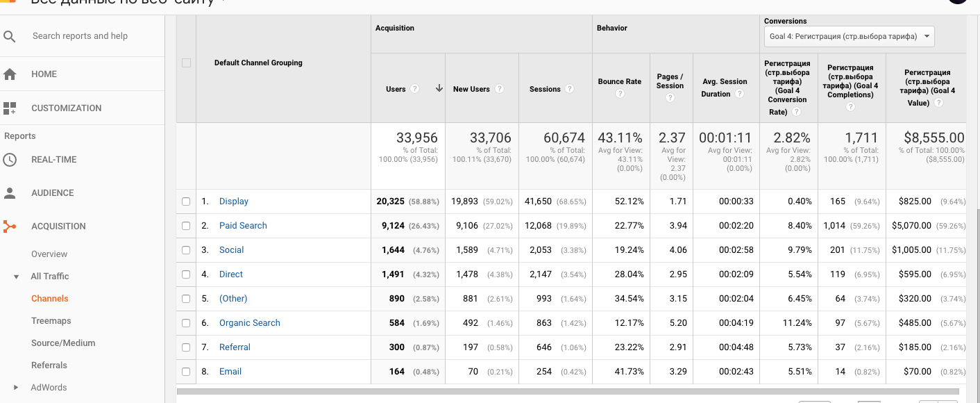The image size is (980, 403).
Task: Click the descending sort arrow by Users
Action: click(439, 88)
